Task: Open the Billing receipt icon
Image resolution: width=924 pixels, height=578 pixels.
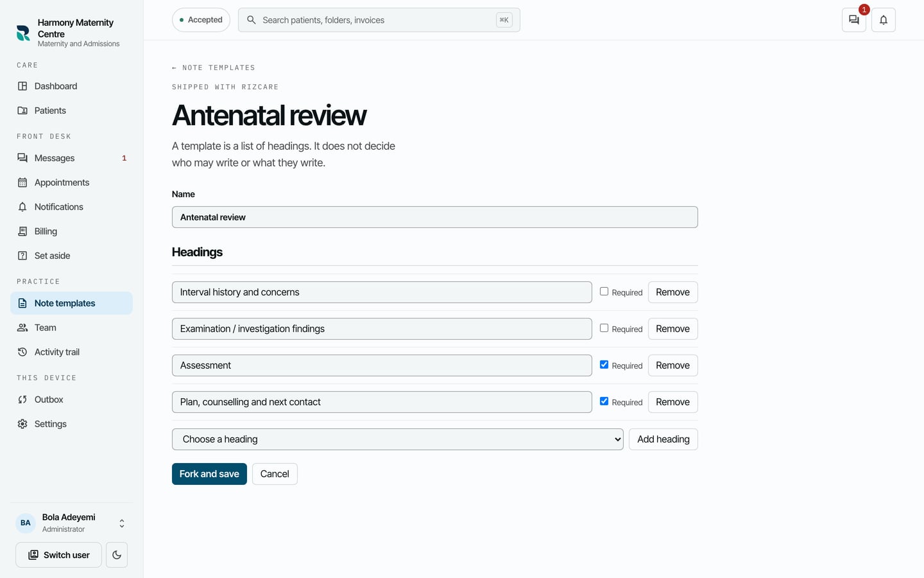Action: (22, 231)
